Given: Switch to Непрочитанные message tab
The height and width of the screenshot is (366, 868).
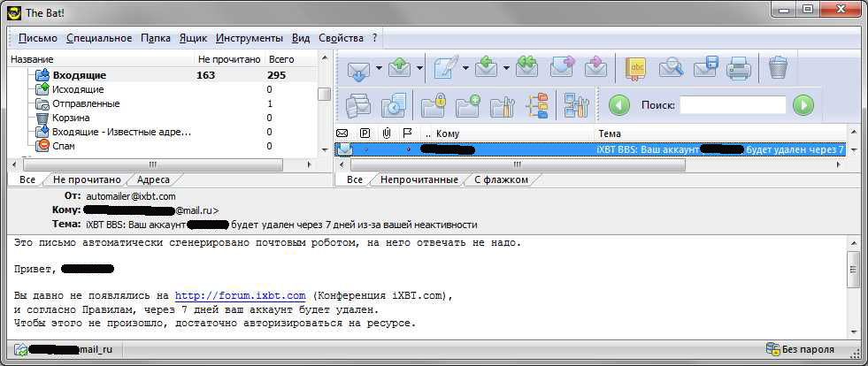Looking at the screenshot, I should coord(419,179).
